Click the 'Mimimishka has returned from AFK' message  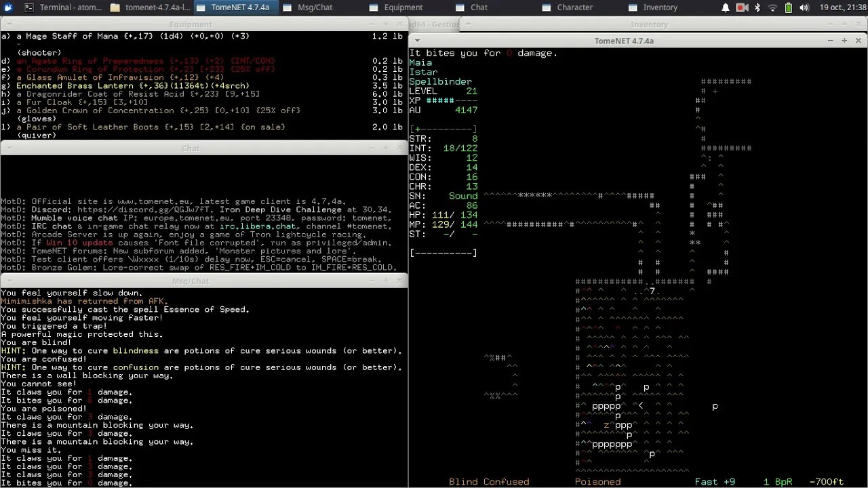[x=85, y=301]
